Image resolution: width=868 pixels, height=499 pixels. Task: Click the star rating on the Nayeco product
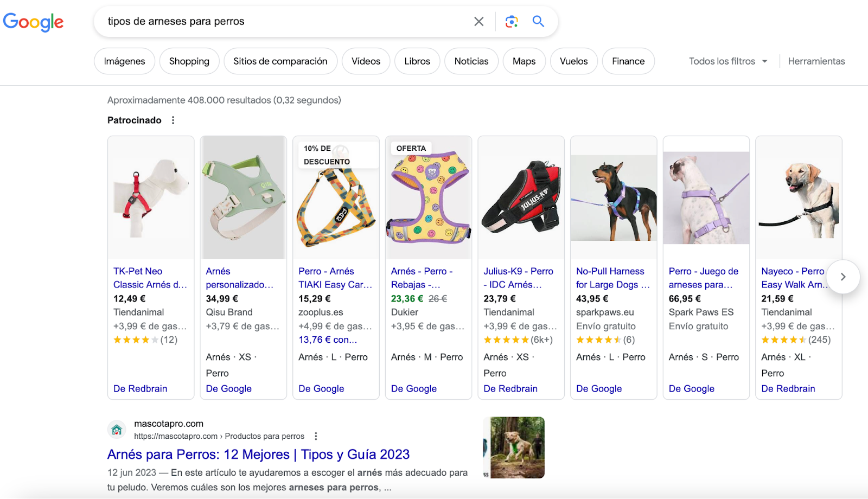(784, 340)
